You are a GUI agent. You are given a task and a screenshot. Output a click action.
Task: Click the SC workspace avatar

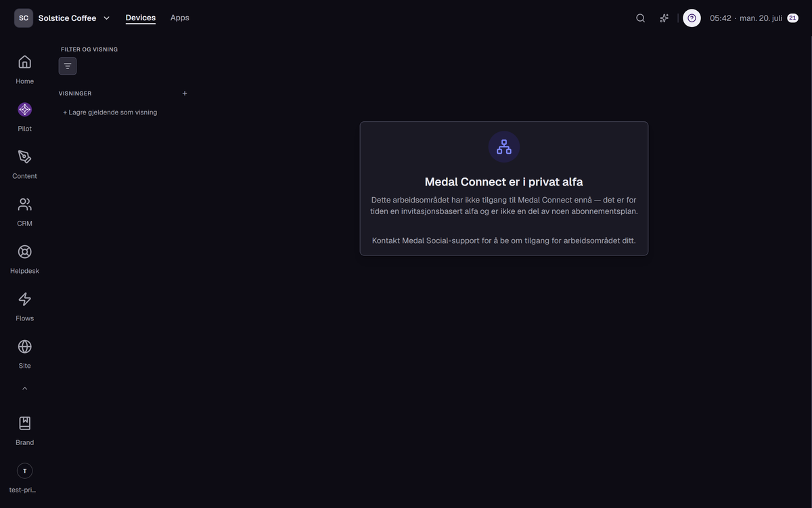pos(24,18)
